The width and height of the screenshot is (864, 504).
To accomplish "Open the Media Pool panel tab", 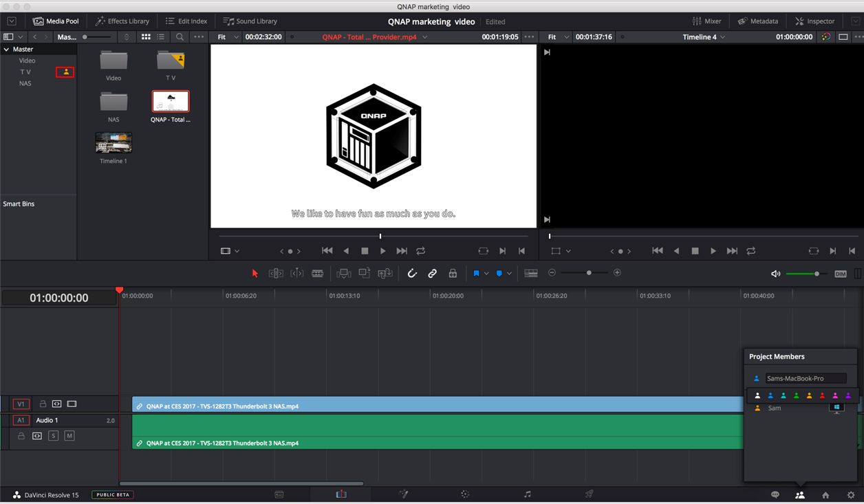I will 56,21.
